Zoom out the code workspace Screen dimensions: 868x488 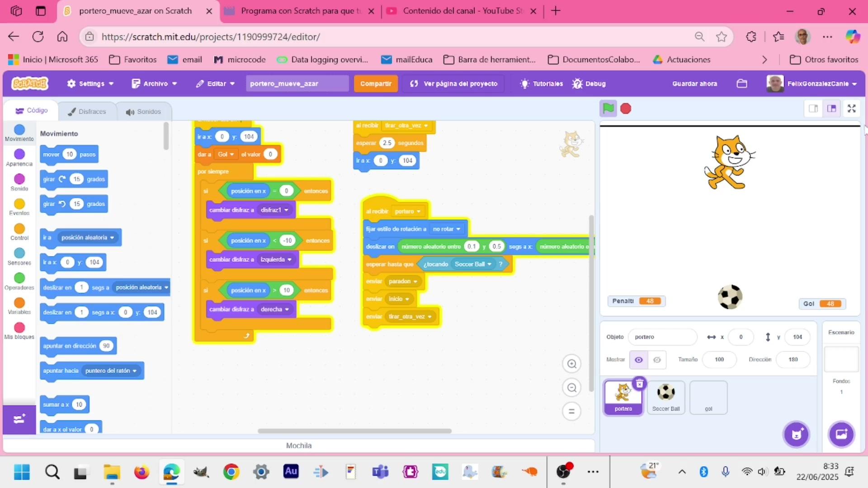click(x=571, y=388)
